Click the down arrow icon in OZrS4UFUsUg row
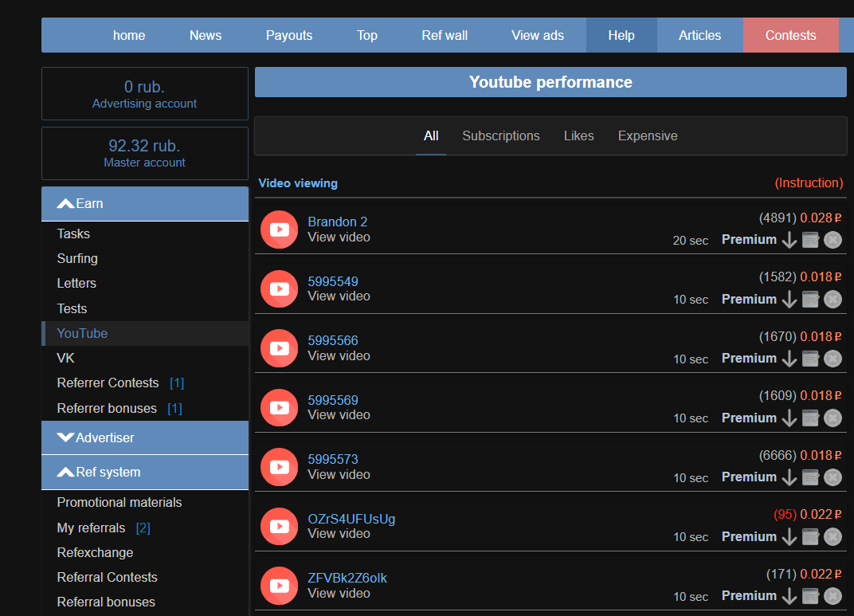The width and height of the screenshot is (854, 616). pyautogui.click(x=789, y=536)
